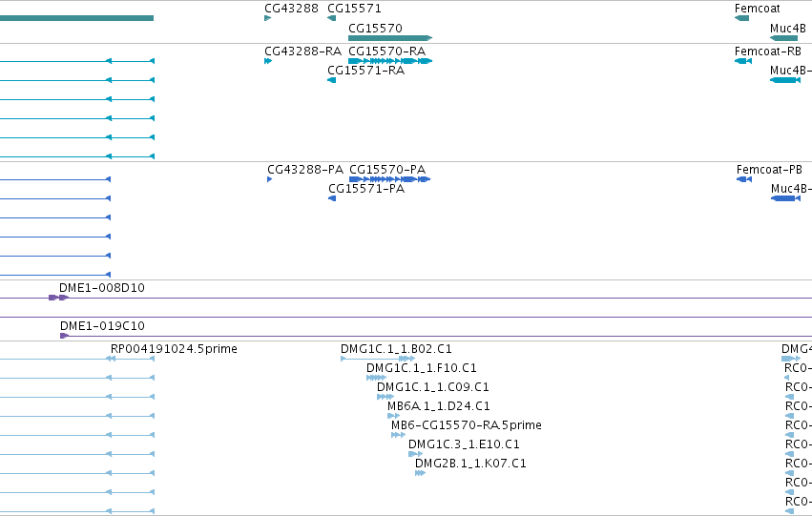This screenshot has width=812, height=516.
Task: Select the MB6A.1_1.D24.C1 EST label
Action: (439, 406)
